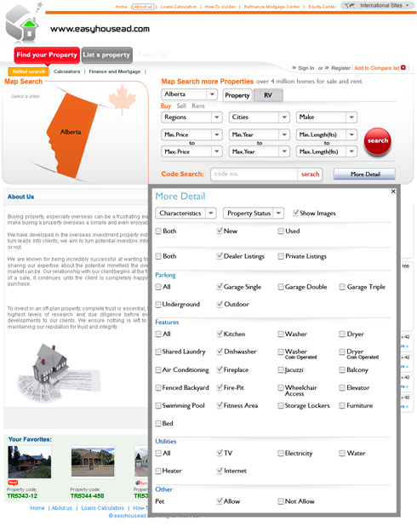
Task: Open the Alberta province dropdown
Action: pos(189,94)
